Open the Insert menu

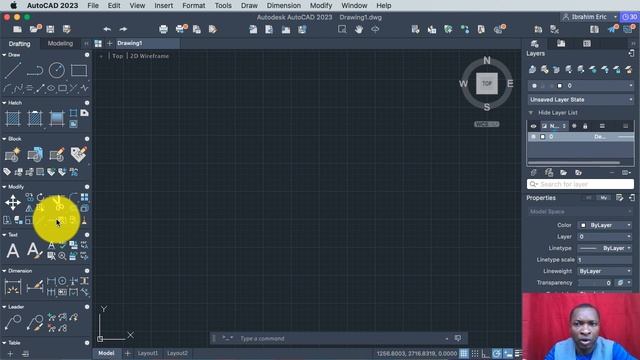pos(163,6)
